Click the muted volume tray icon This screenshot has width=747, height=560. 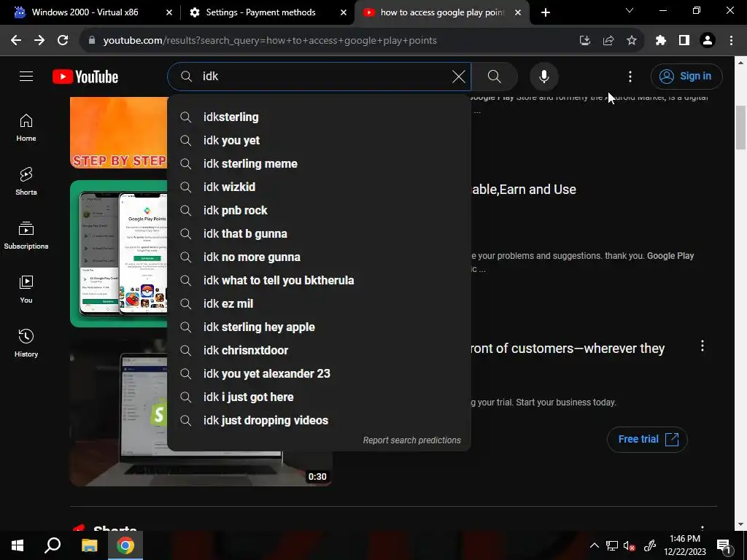(630, 545)
